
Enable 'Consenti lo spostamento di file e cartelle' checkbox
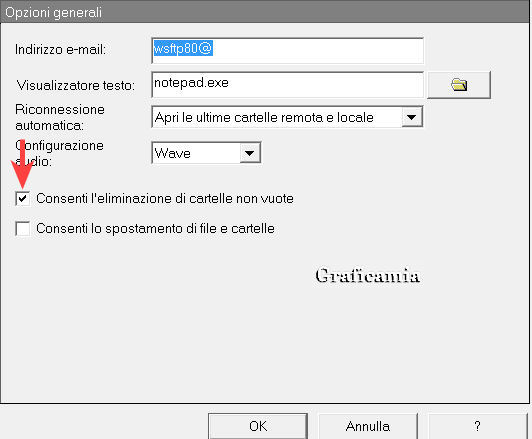click(x=23, y=228)
